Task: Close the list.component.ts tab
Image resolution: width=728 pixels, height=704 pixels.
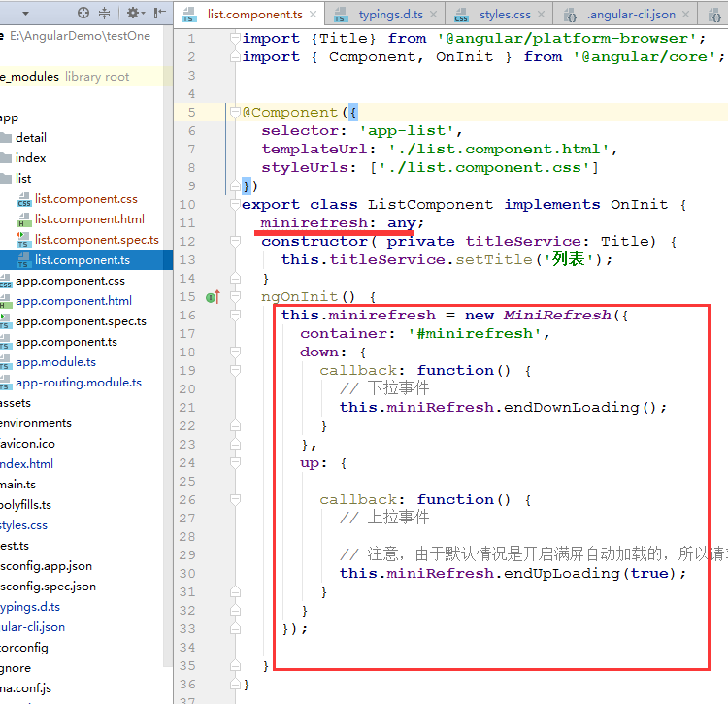Action: click(x=314, y=15)
